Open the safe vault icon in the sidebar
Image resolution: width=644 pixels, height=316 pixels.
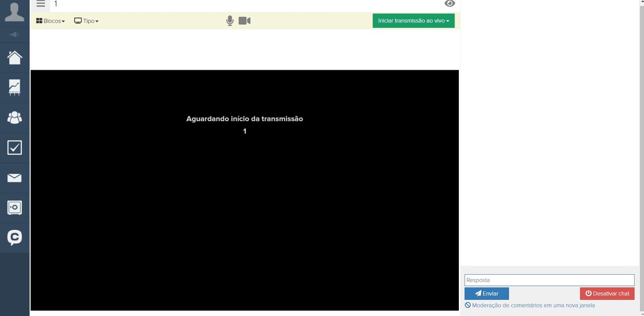pos(14,208)
